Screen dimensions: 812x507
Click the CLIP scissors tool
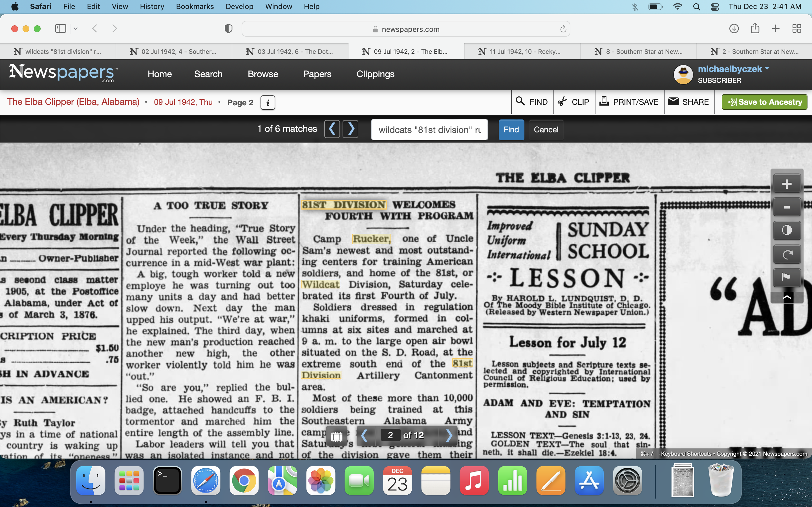pyautogui.click(x=574, y=102)
